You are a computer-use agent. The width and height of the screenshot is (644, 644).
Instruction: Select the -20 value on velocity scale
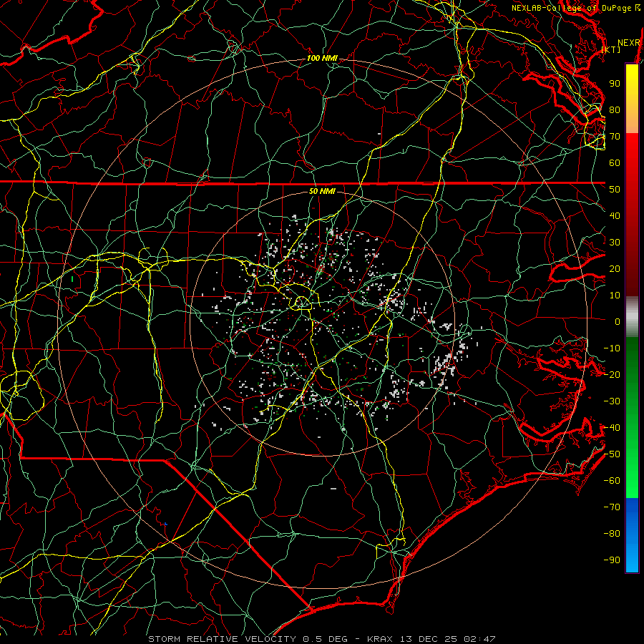tap(612, 374)
